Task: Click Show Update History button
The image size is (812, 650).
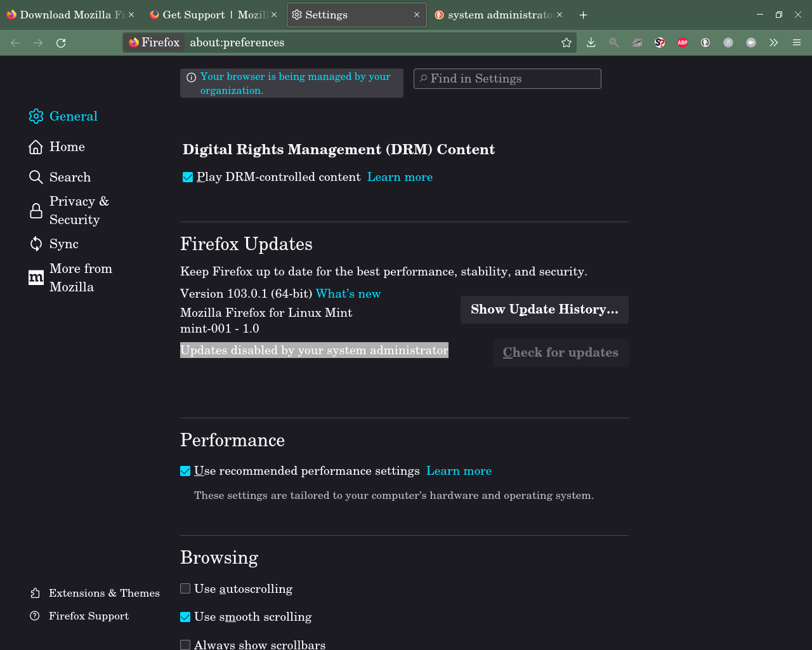Action: 544,310
